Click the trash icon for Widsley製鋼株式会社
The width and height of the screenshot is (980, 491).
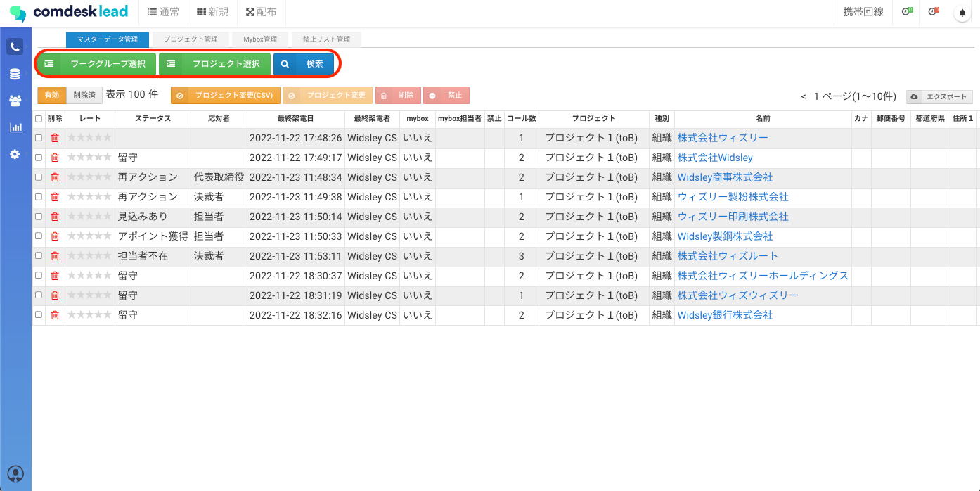point(55,236)
